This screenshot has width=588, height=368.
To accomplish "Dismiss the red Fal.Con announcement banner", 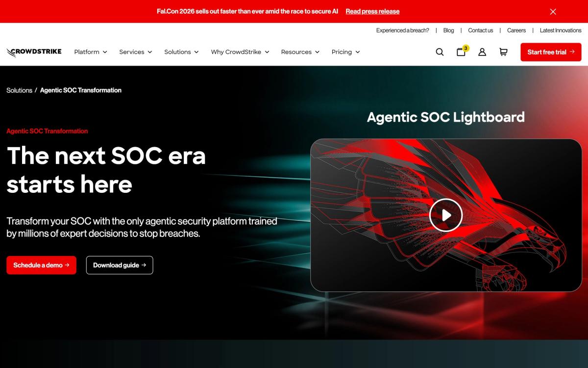I will click(x=553, y=11).
